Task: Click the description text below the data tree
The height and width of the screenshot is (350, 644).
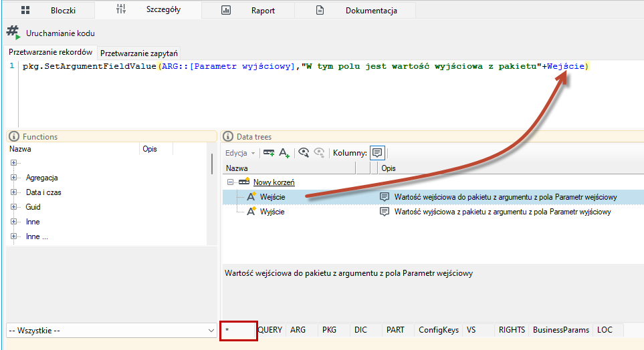Action: 348,273
